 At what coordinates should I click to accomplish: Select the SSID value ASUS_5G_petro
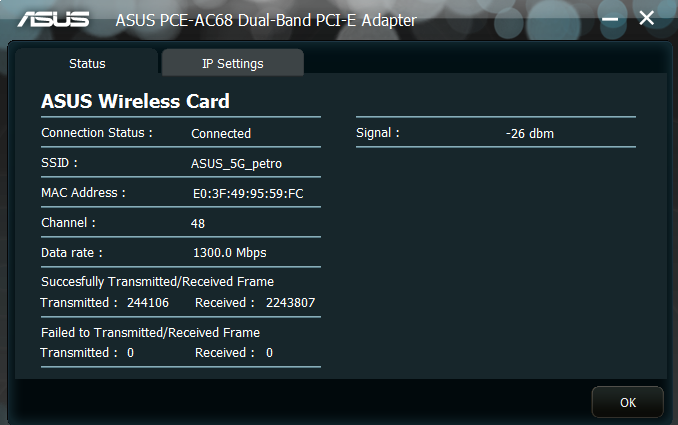point(243,163)
